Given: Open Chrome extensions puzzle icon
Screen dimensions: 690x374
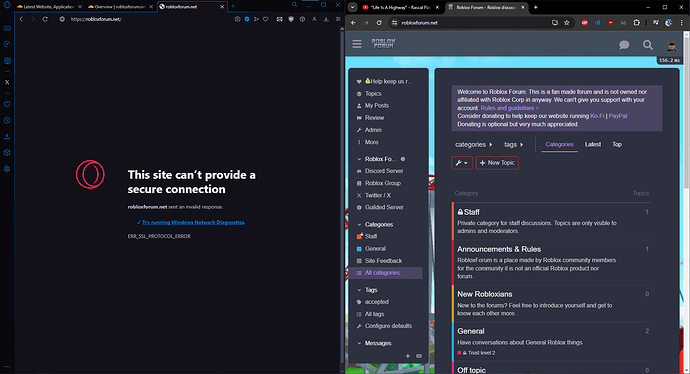Looking at the screenshot, I should 636,23.
